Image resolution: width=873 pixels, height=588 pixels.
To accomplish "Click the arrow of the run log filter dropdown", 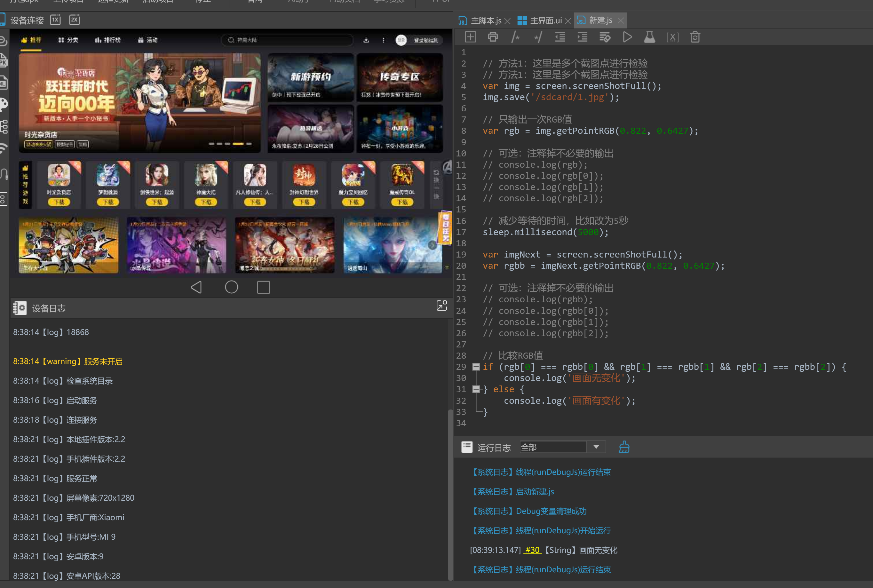I will (x=596, y=447).
